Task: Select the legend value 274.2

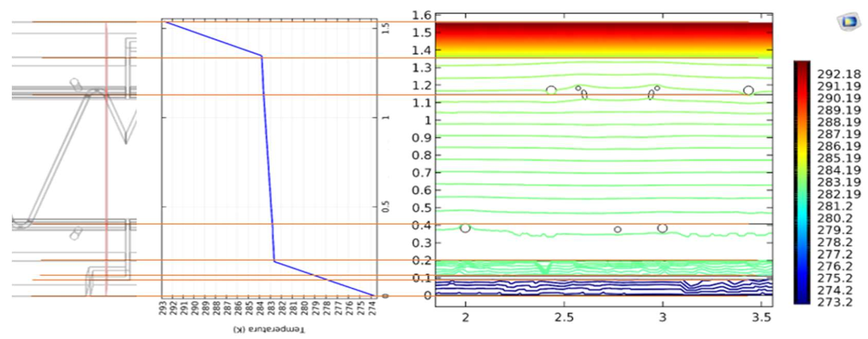Action: [x=835, y=290]
